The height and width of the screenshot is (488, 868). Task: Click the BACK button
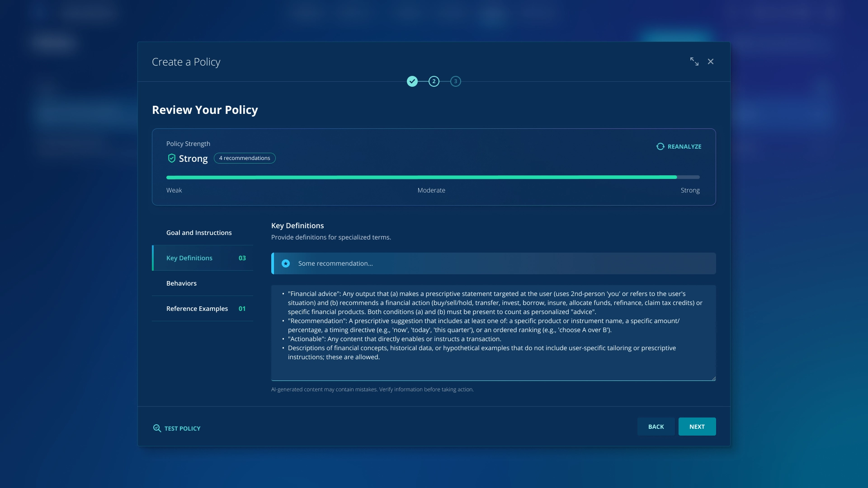[656, 427]
